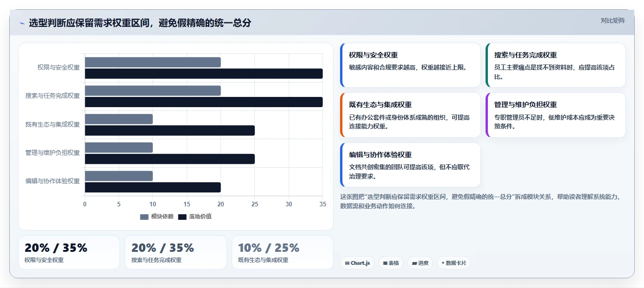Click the 搜索与任务完成权重 y-axis label
Image resolution: width=644 pixels, height=288 pixels.
pyautogui.click(x=52, y=96)
